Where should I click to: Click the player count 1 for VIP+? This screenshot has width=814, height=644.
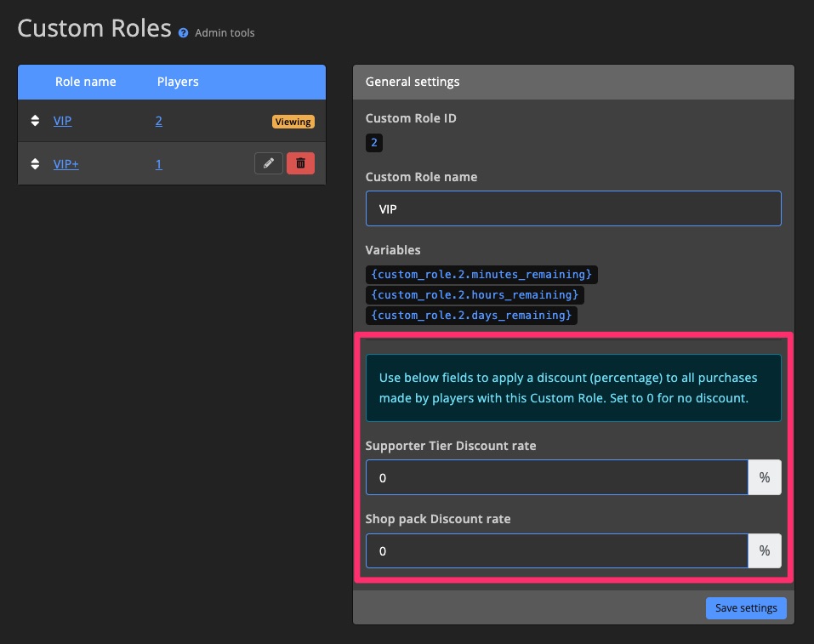pos(158,163)
